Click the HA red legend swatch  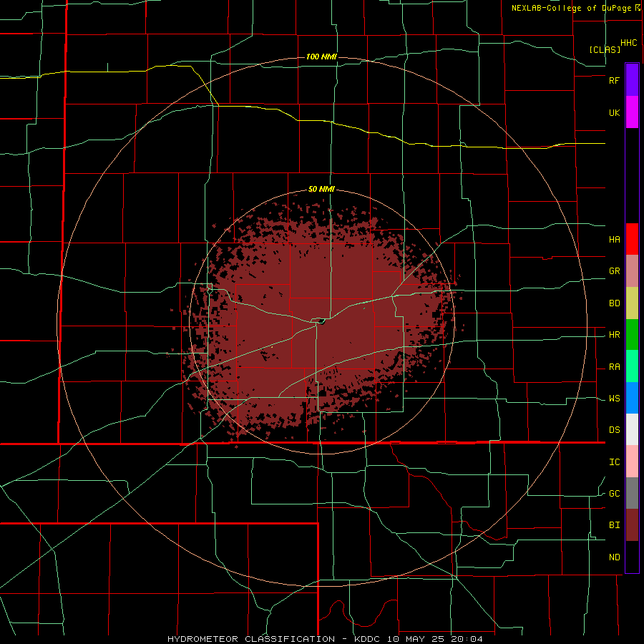(x=632, y=239)
